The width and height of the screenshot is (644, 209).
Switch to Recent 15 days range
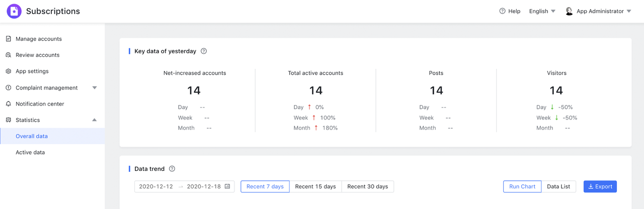pyautogui.click(x=315, y=186)
